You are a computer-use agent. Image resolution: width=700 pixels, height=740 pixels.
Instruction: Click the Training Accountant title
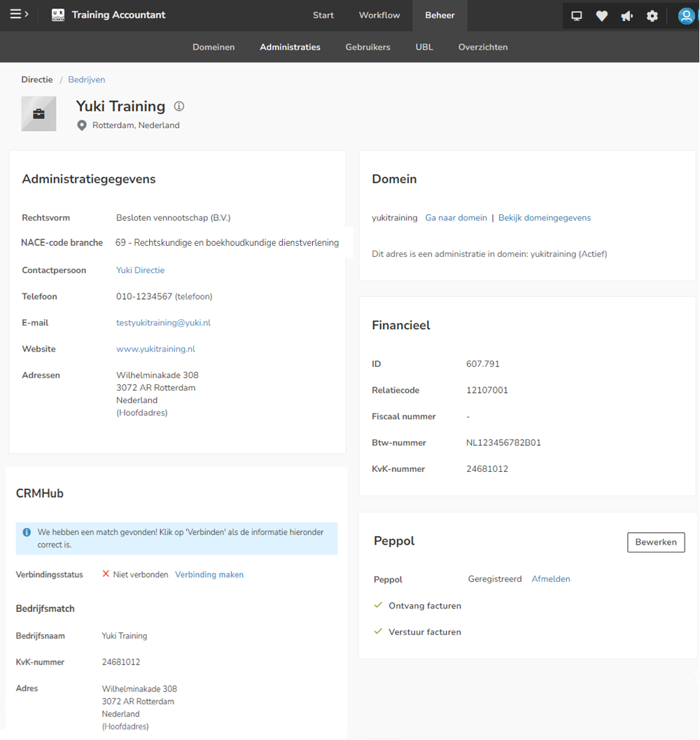[118, 15]
